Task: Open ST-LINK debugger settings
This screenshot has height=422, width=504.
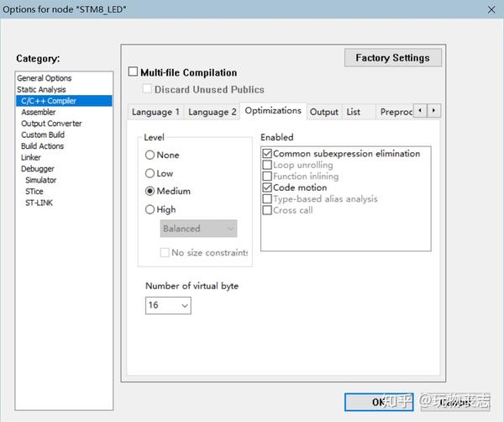Action: [39, 203]
